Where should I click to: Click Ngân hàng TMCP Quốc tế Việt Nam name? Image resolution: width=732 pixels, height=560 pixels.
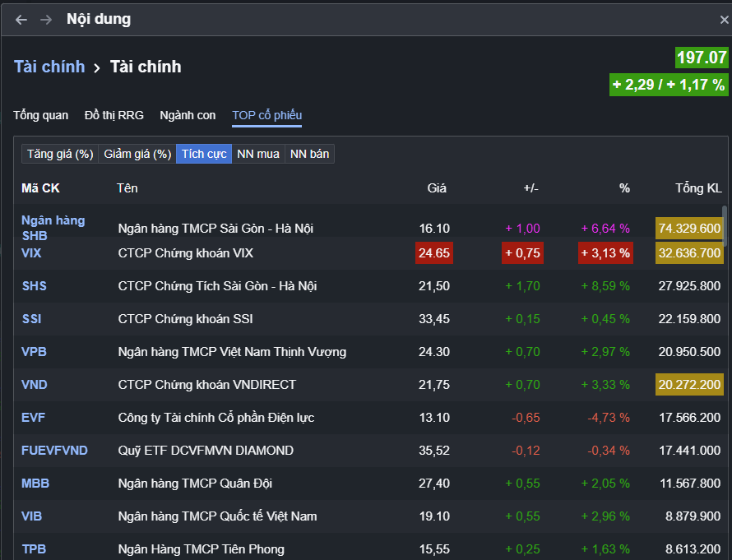[x=218, y=516]
